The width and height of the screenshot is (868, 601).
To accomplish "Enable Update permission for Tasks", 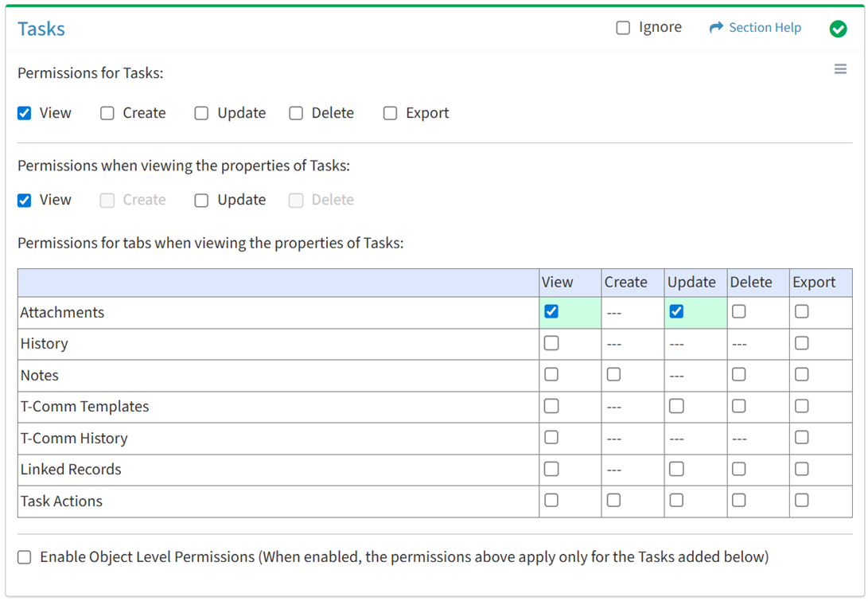I will pos(202,113).
